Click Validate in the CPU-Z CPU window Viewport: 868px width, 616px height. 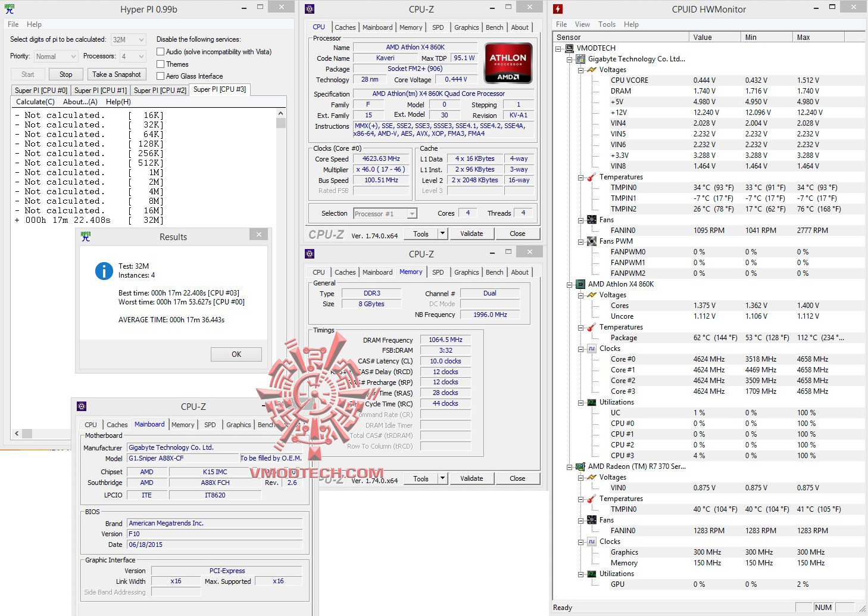pyautogui.click(x=472, y=234)
